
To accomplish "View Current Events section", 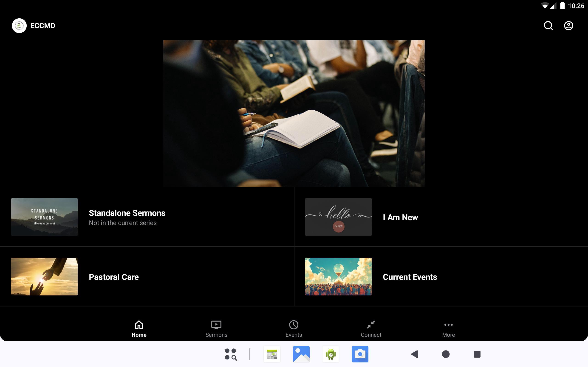I will click(x=410, y=277).
